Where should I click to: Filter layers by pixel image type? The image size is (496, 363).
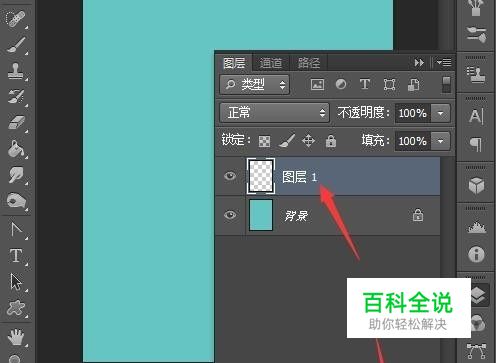[x=317, y=84]
